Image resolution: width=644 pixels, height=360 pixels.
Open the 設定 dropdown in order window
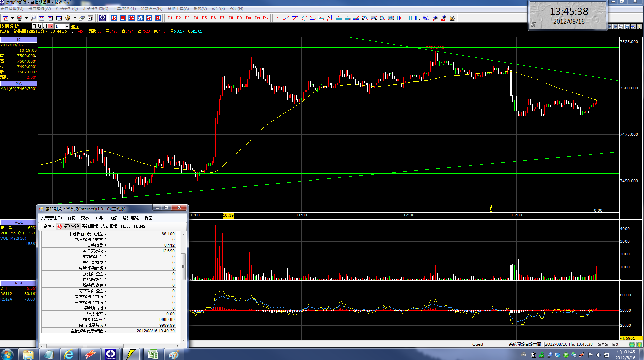coord(49,226)
